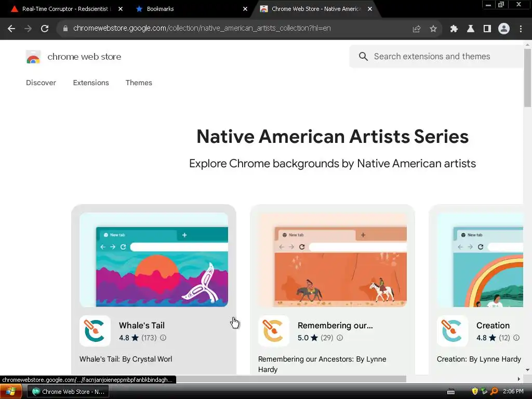The height and width of the screenshot is (399, 532).
Task: Open Chrome's three-dot menu
Action: click(x=521, y=29)
